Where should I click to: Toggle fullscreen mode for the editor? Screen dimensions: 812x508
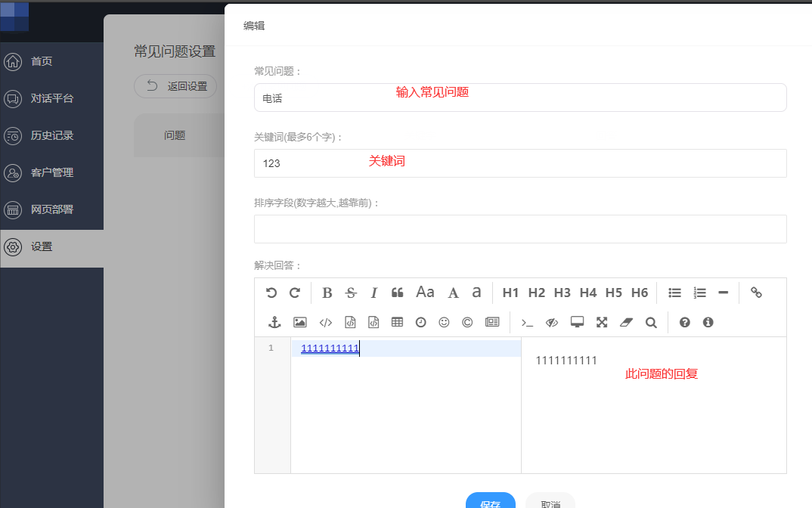(602, 322)
